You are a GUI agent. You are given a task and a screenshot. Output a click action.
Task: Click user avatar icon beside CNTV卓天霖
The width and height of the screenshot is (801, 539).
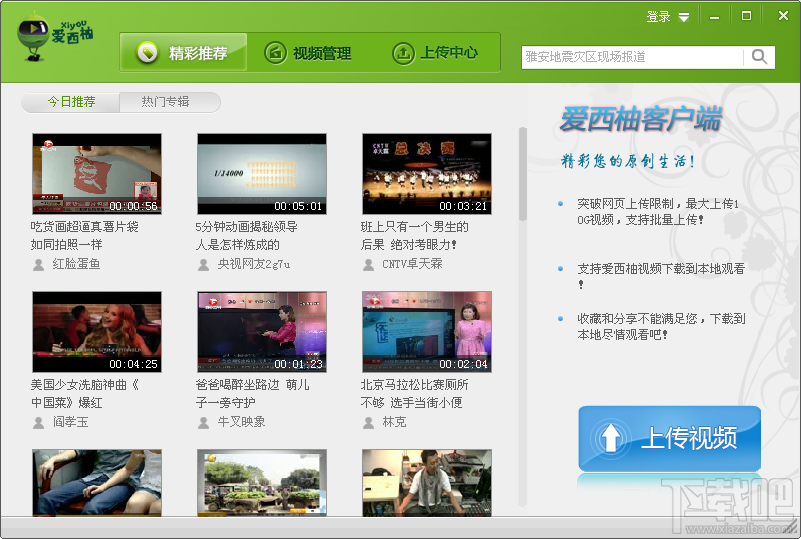(x=368, y=265)
